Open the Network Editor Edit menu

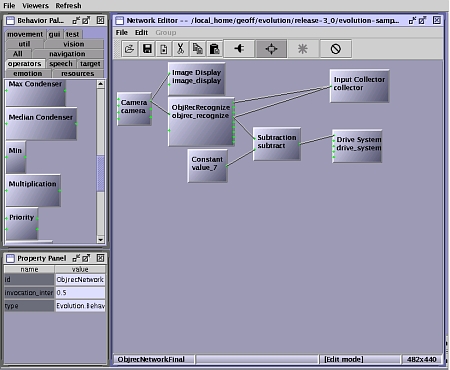141,33
